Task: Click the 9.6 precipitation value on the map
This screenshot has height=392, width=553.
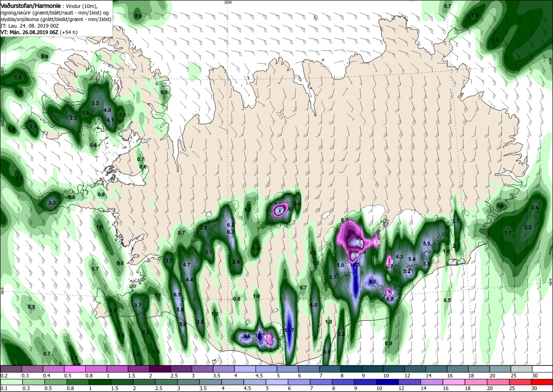Action: click(x=247, y=336)
